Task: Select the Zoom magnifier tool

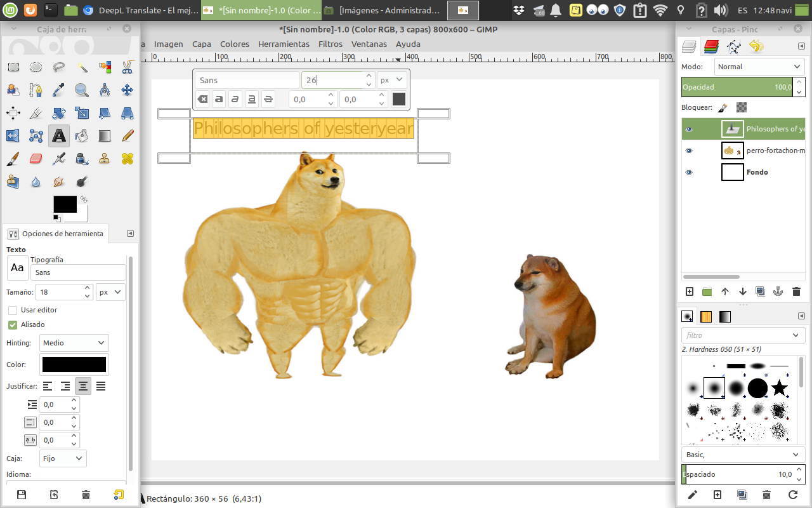Action: click(82, 90)
